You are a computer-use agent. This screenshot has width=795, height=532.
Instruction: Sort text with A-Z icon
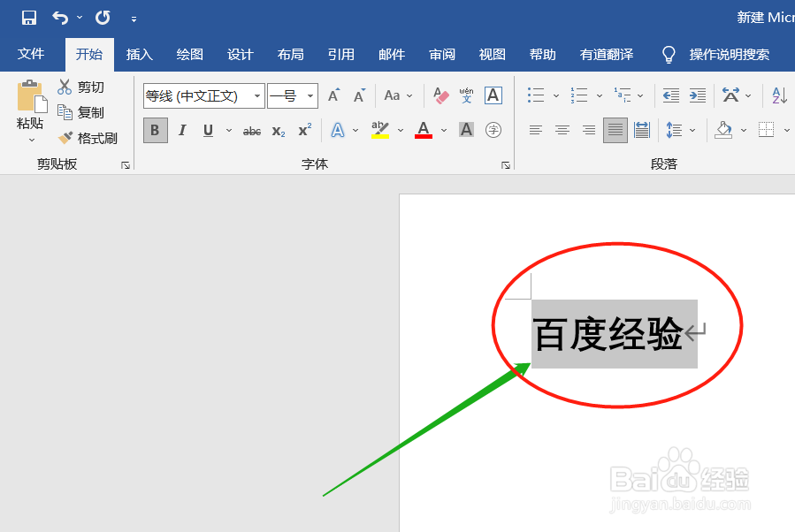tap(779, 95)
